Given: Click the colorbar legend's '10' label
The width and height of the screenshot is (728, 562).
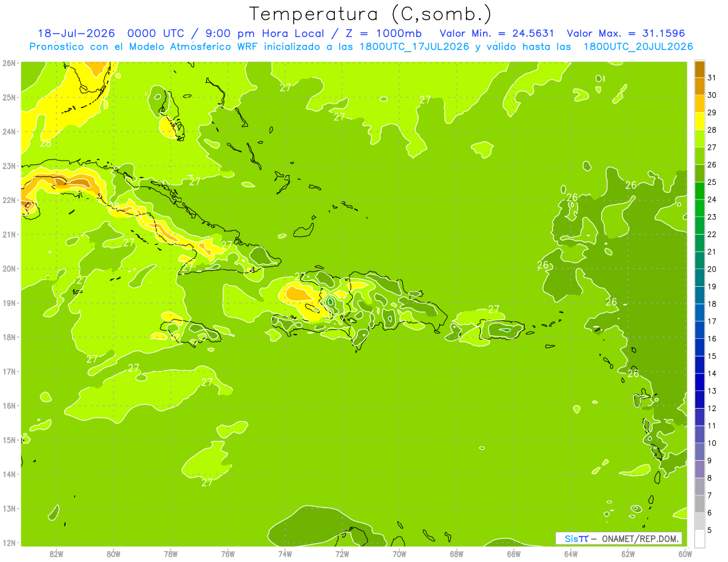Looking at the screenshot, I should [x=712, y=443].
